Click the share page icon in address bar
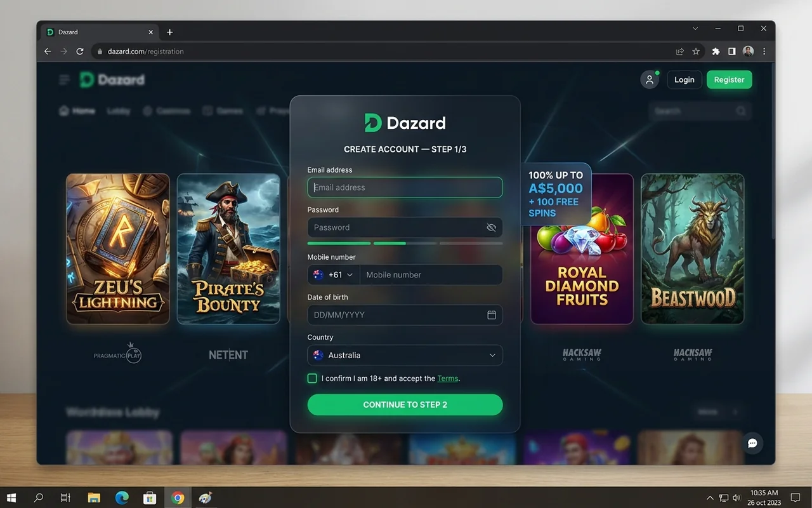This screenshot has width=812, height=508. pos(680,51)
